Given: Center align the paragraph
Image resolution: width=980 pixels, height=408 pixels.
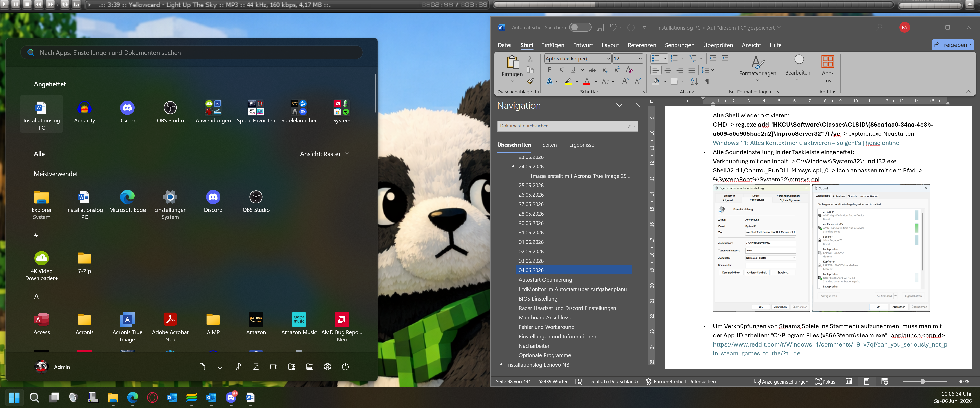Looking at the screenshot, I should (668, 70).
